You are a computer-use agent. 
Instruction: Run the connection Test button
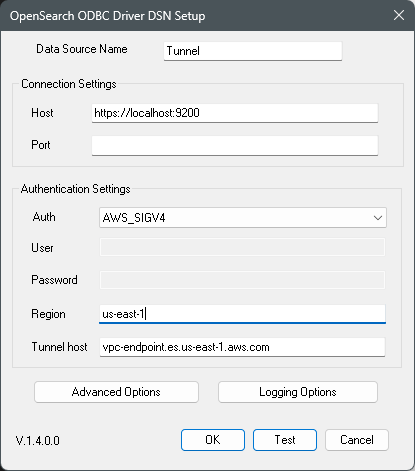click(x=285, y=440)
